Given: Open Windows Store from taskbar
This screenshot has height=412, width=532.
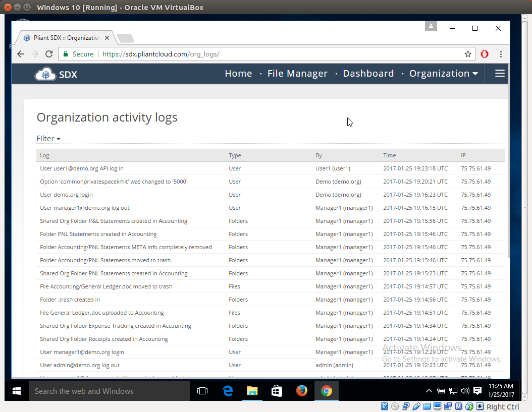Looking at the screenshot, I should 277,391.
